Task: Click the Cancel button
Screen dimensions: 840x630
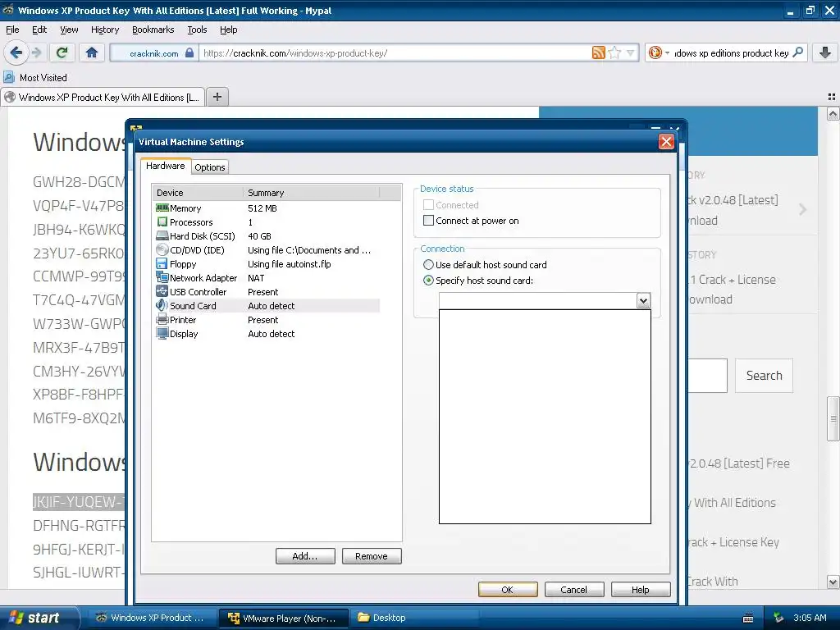Action: (x=573, y=589)
